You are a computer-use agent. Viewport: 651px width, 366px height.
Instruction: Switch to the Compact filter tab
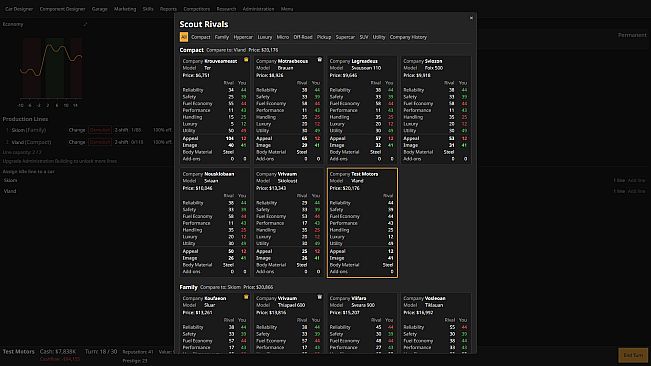(201, 37)
